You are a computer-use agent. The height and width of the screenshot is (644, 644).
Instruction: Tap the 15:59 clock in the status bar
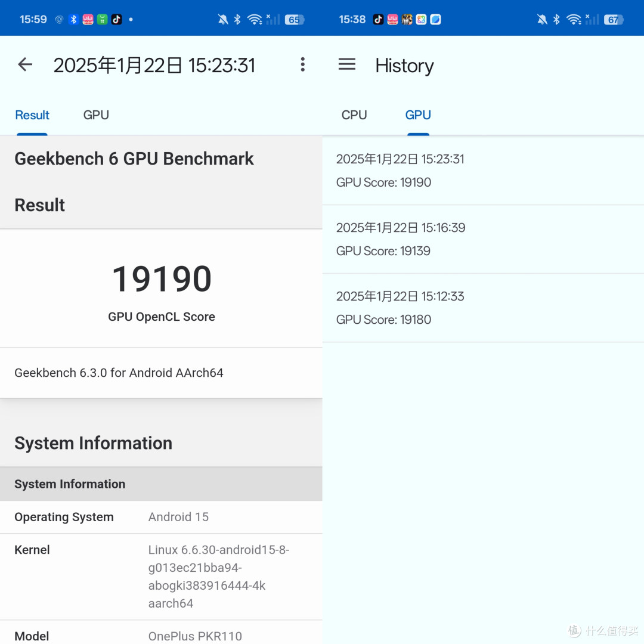(33, 19)
